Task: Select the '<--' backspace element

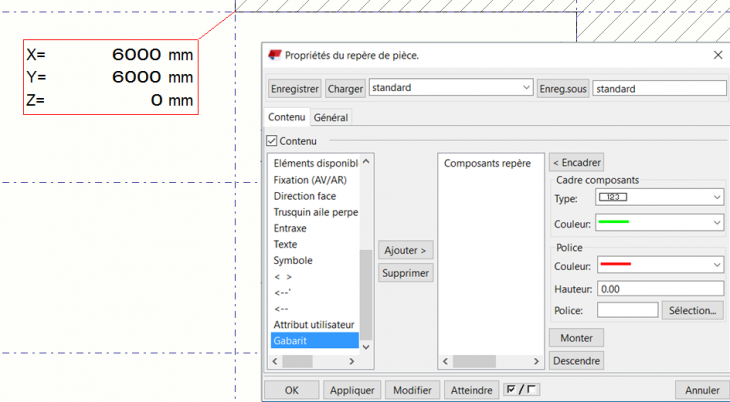Action: click(282, 308)
